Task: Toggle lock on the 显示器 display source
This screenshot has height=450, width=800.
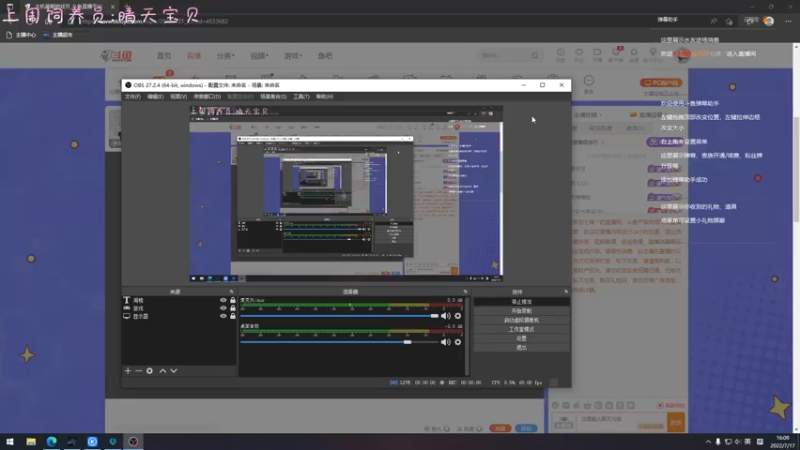Action: [233, 316]
